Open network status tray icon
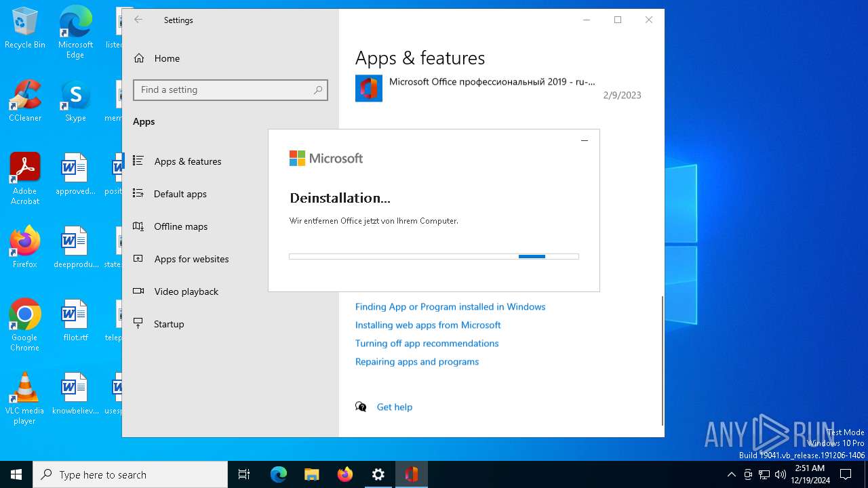Screen dimensions: 868x488 coord(764,474)
